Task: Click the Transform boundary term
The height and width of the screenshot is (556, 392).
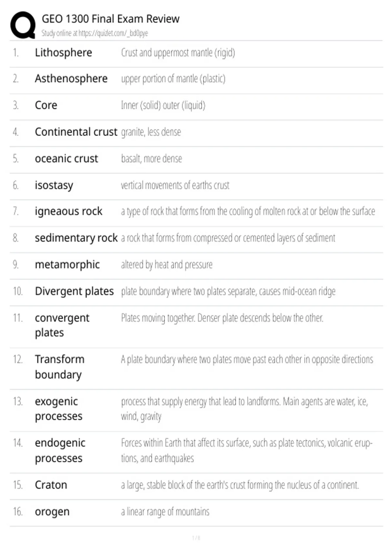Action: 60,367
